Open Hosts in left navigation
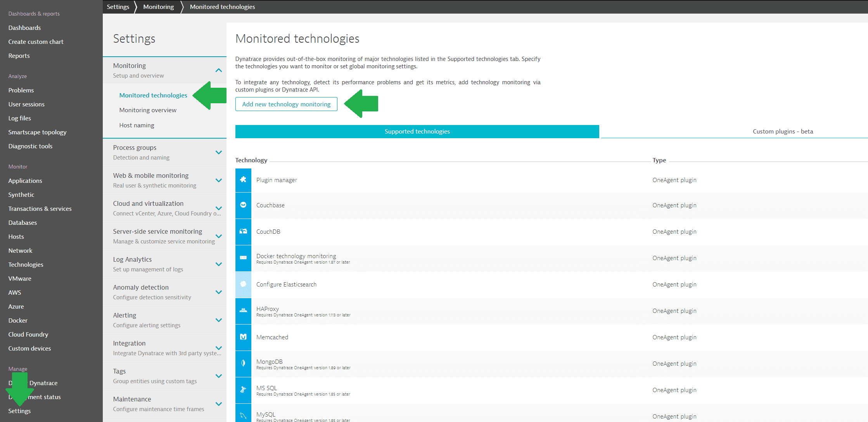868x422 pixels. tap(16, 236)
